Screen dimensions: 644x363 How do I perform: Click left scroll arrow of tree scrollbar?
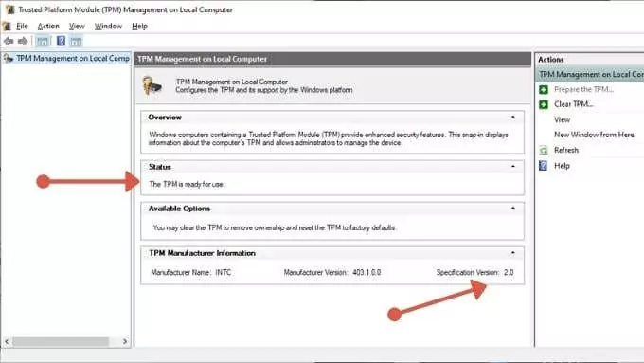(7, 341)
